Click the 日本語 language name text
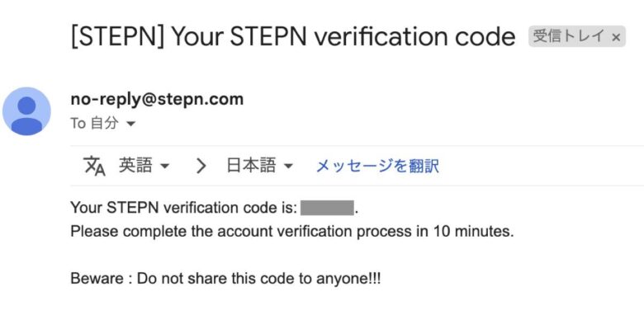This screenshot has width=644, height=315. point(251,166)
